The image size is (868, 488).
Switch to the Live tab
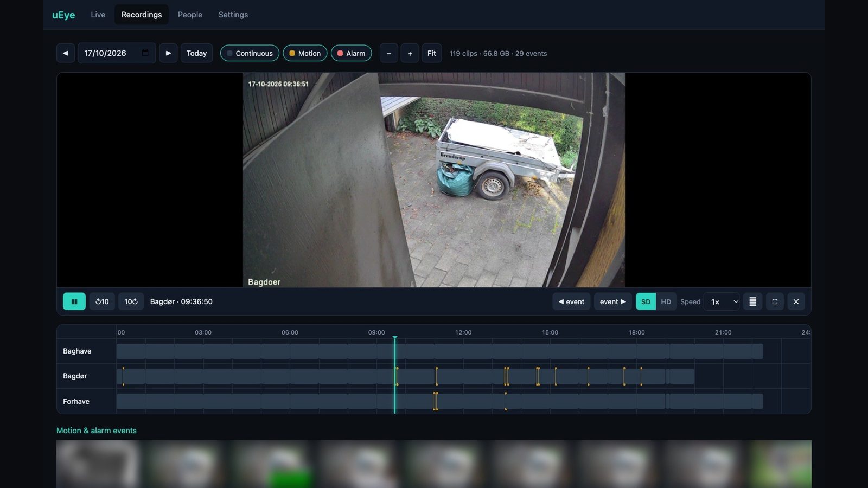(x=98, y=15)
